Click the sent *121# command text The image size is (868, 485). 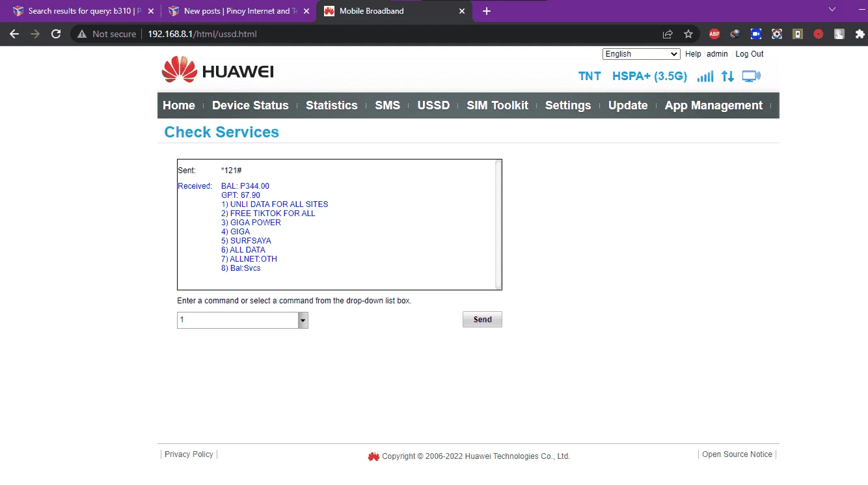(232, 171)
